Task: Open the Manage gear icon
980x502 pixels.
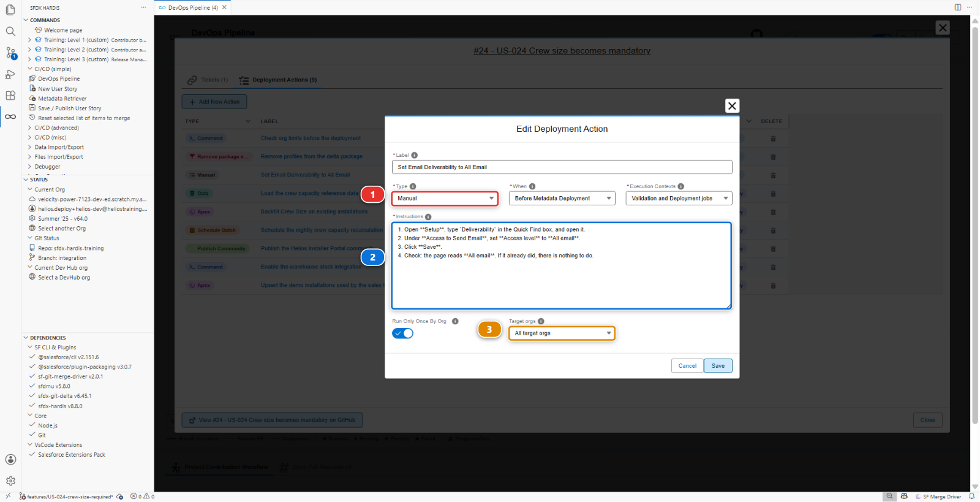Action: (10, 481)
